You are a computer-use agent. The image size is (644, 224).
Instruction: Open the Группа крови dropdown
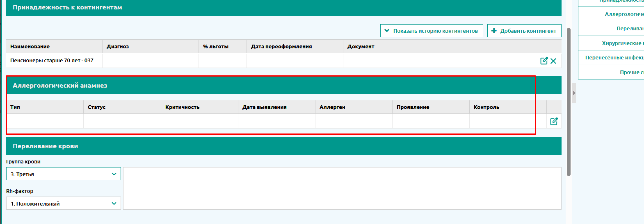(x=64, y=174)
